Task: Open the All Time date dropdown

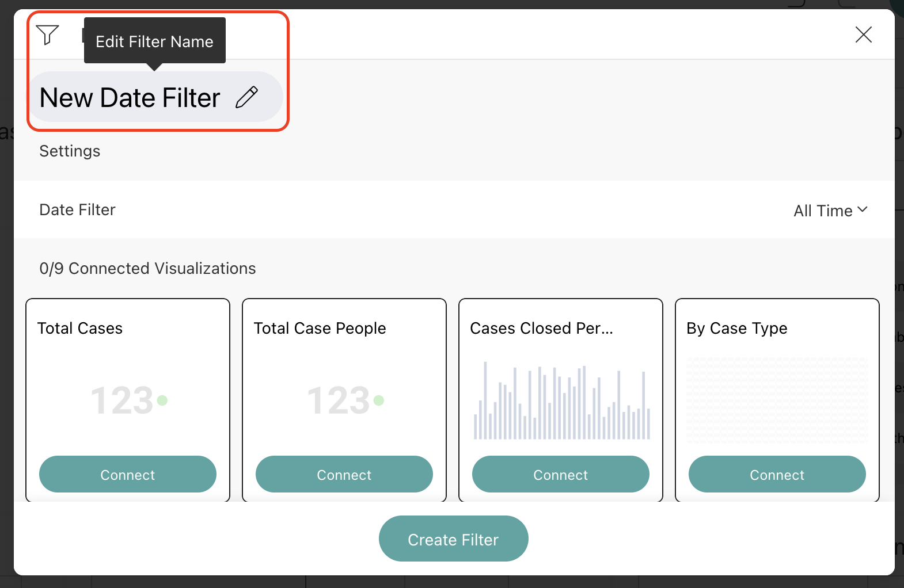Action: tap(830, 211)
